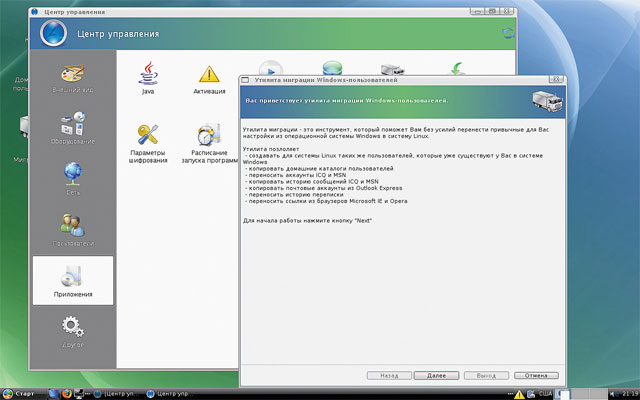Viewport: 640px width, 400px height.
Task: Click the refresh arrows icon in Центр управления header
Action: (508, 33)
